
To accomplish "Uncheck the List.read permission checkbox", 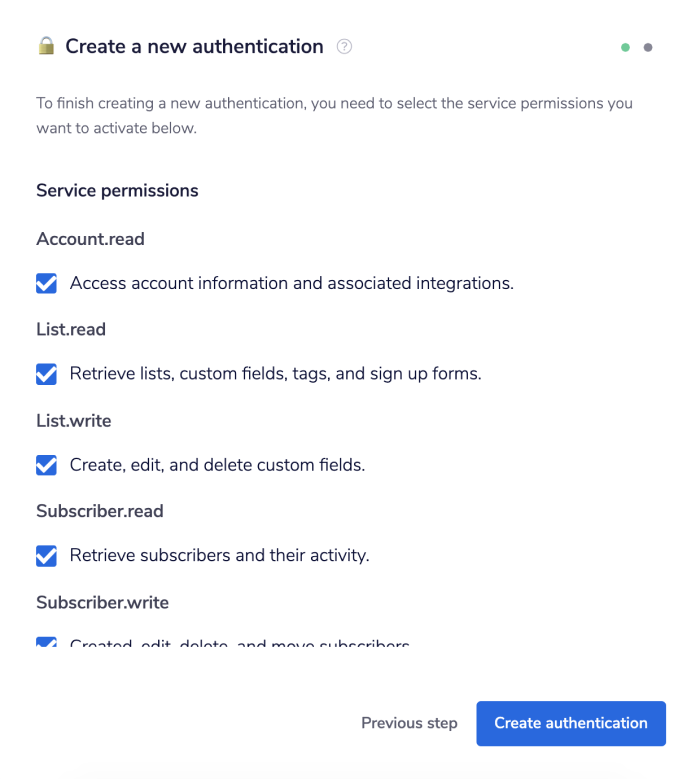I will pos(46,374).
